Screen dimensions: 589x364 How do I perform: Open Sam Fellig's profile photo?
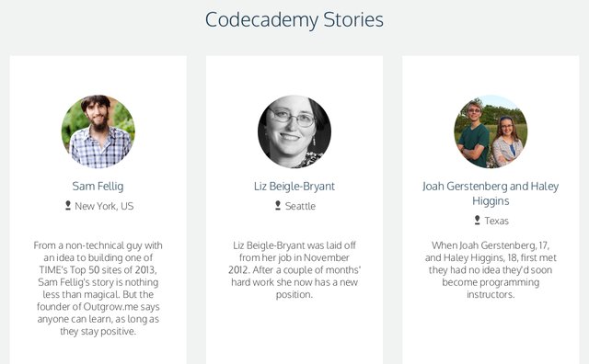pyautogui.click(x=98, y=131)
